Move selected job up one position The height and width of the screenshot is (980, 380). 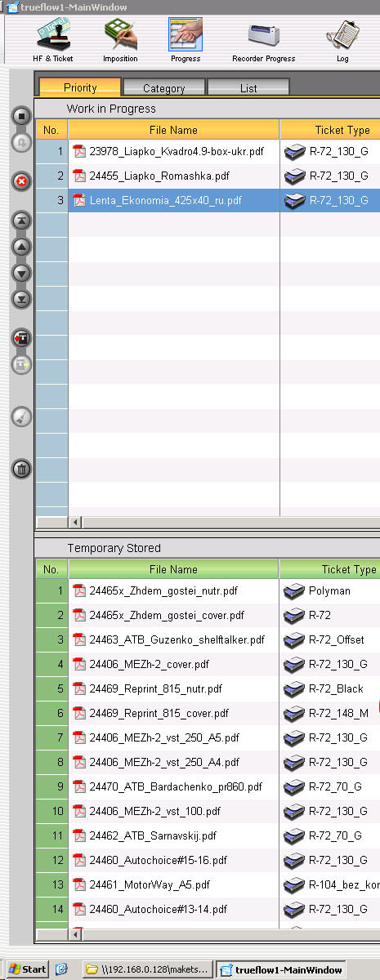point(22,247)
